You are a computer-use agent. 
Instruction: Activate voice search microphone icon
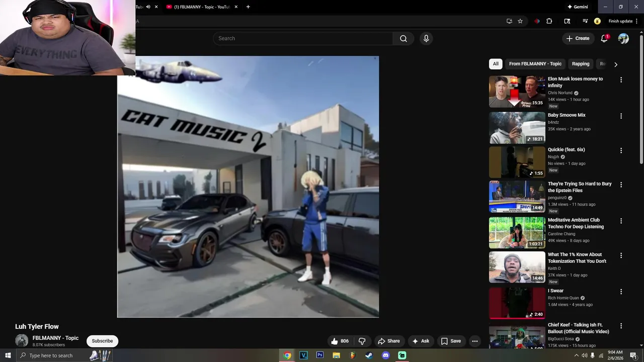tap(426, 39)
